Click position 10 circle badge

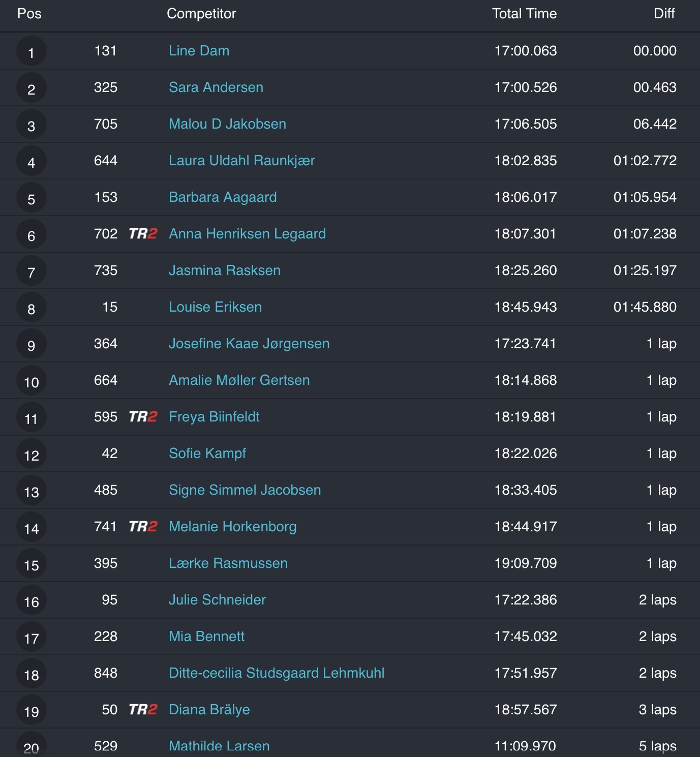coord(32,381)
